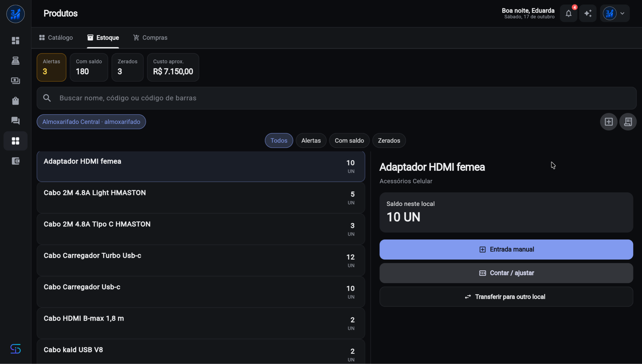Focus the product search field
The width and height of the screenshot is (642, 364).
pos(336,98)
